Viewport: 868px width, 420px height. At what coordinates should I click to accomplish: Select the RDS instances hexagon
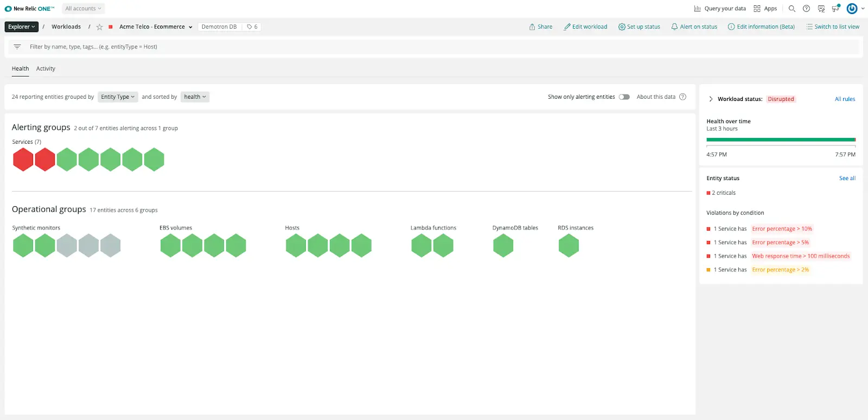pos(569,245)
